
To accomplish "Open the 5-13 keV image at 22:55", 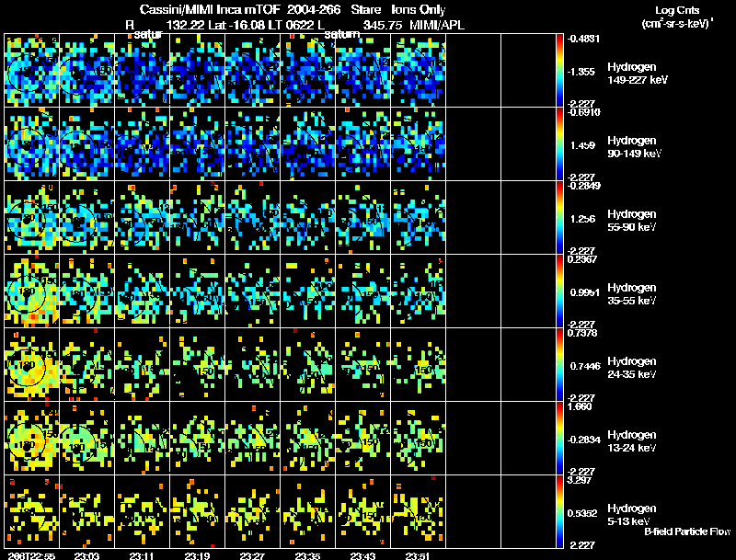I will (32, 511).
